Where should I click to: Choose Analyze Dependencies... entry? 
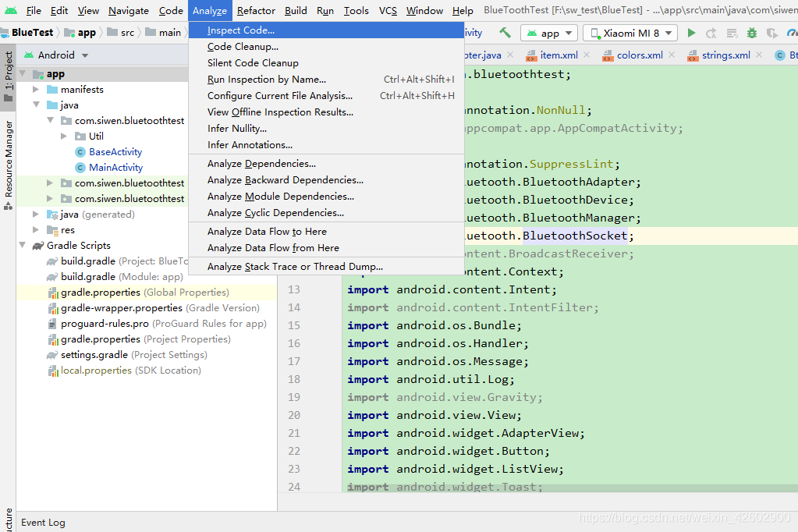click(x=326, y=163)
